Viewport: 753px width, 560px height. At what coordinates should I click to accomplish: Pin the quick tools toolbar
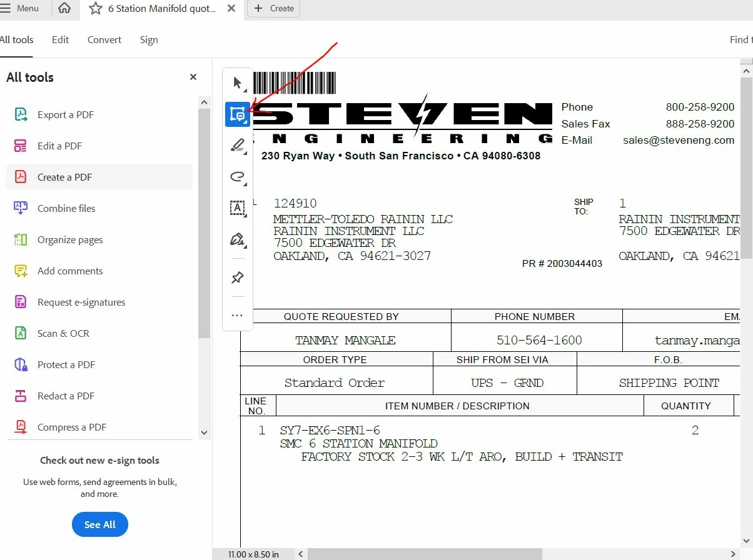point(238,277)
